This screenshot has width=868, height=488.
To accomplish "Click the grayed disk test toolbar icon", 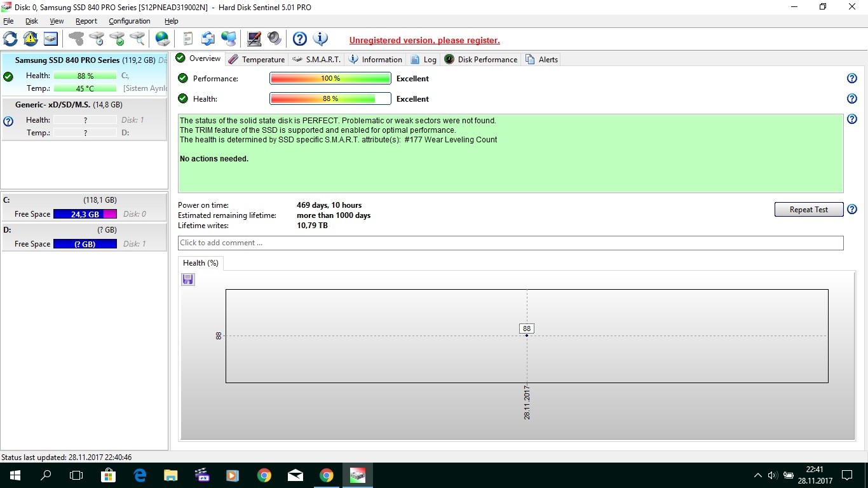I will [76, 39].
